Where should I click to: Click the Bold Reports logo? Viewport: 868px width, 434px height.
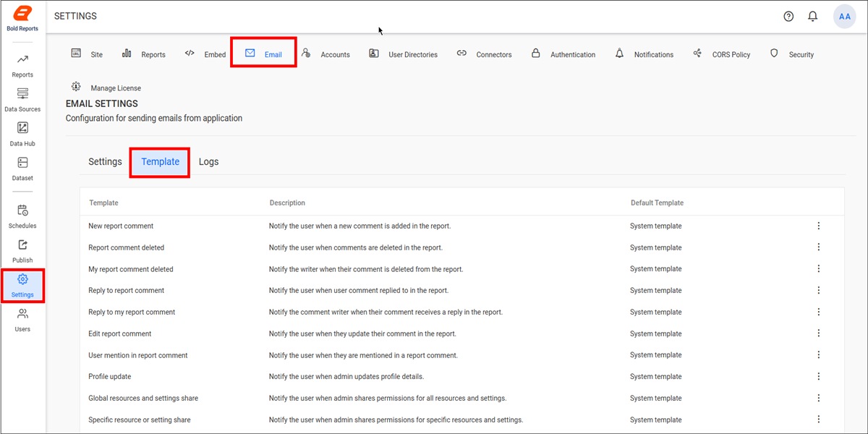click(22, 17)
